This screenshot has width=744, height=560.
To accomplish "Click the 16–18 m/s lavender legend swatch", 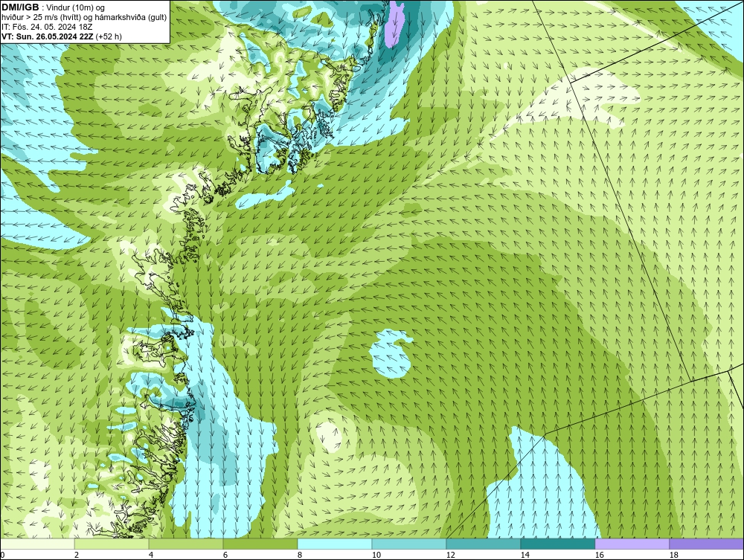I will pos(632,544).
